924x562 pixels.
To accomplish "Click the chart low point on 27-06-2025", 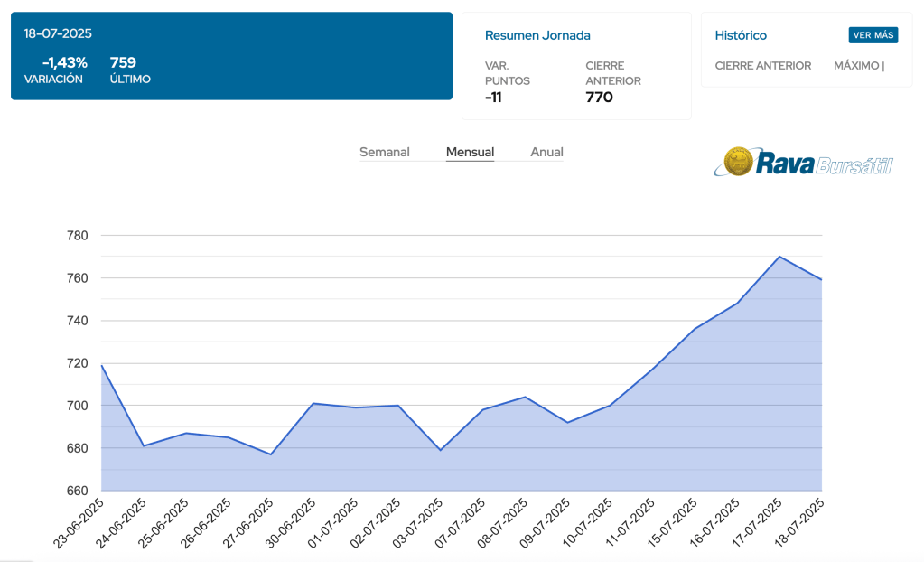I will point(271,454).
